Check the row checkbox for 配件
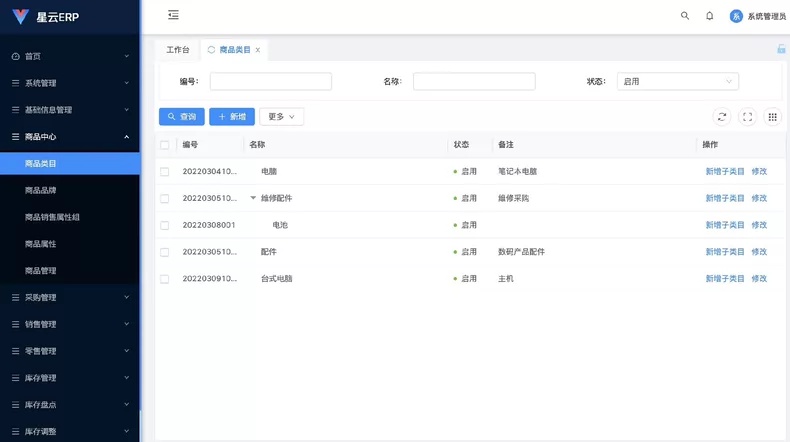 coord(165,252)
